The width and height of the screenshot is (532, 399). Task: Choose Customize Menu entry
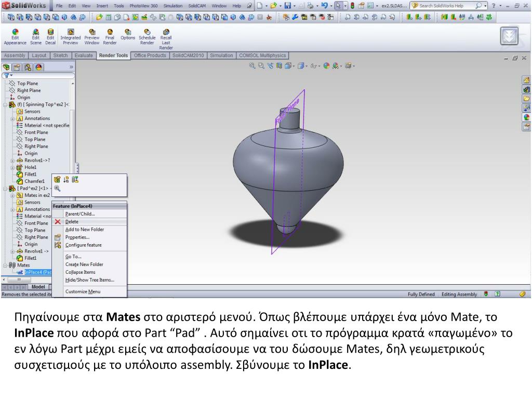(89, 291)
